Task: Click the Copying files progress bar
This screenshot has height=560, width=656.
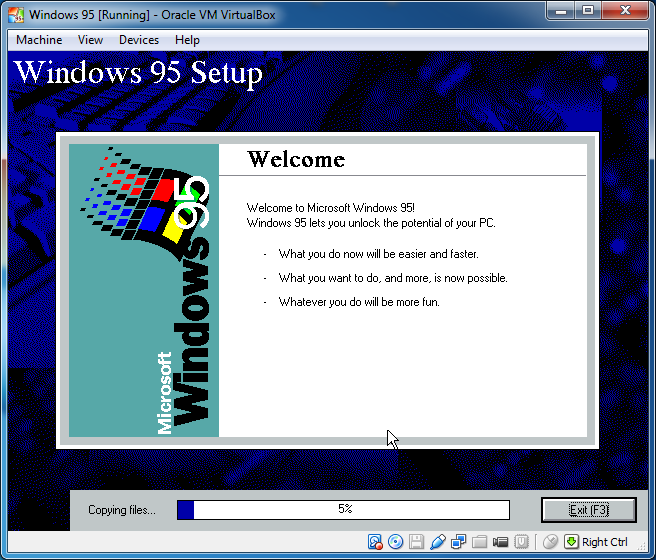Action: (343, 510)
